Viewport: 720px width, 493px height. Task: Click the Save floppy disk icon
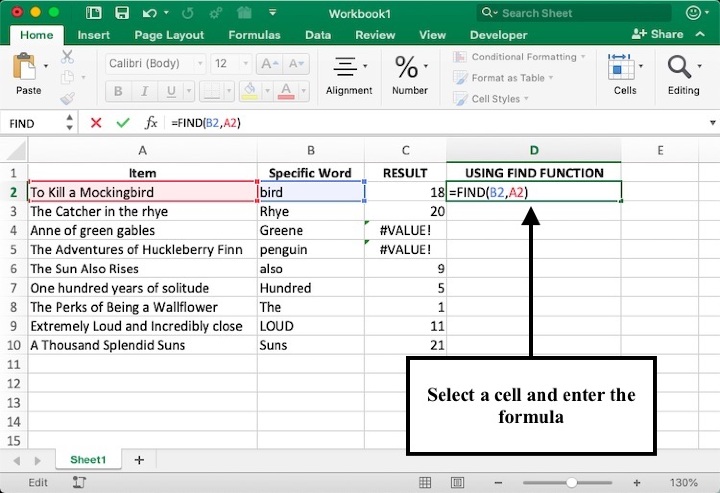(x=122, y=13)
